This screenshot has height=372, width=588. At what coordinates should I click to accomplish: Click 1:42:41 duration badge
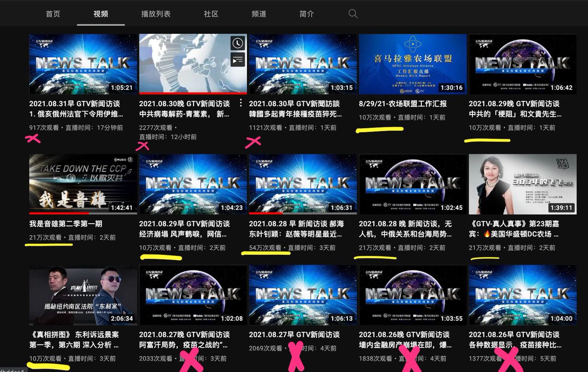pos(122,208)
